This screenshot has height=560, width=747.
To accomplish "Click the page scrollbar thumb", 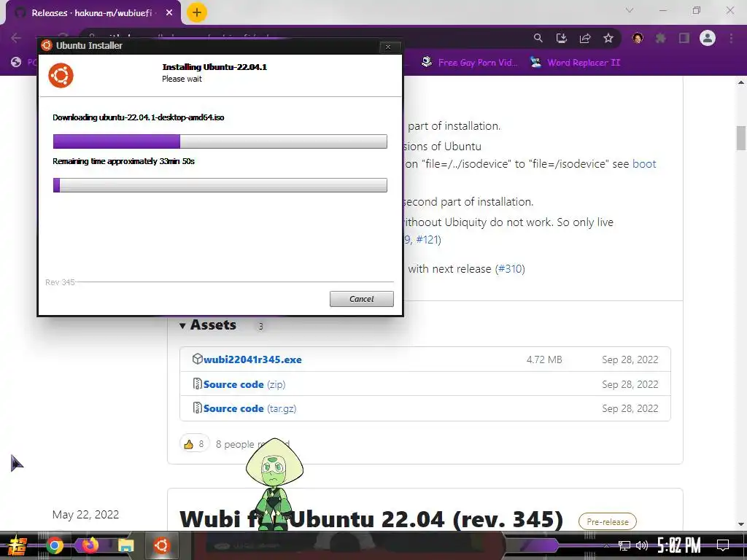I will coord(741,138).
